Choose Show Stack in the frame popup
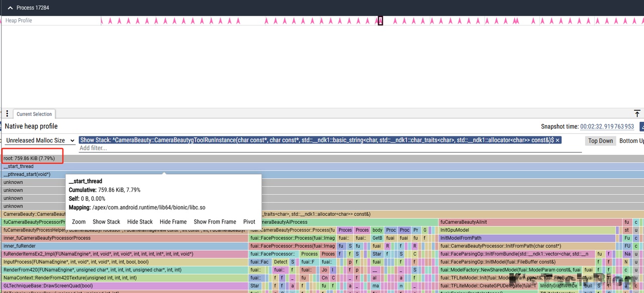This screenshot has height=293, width=644. click(106, 222)
